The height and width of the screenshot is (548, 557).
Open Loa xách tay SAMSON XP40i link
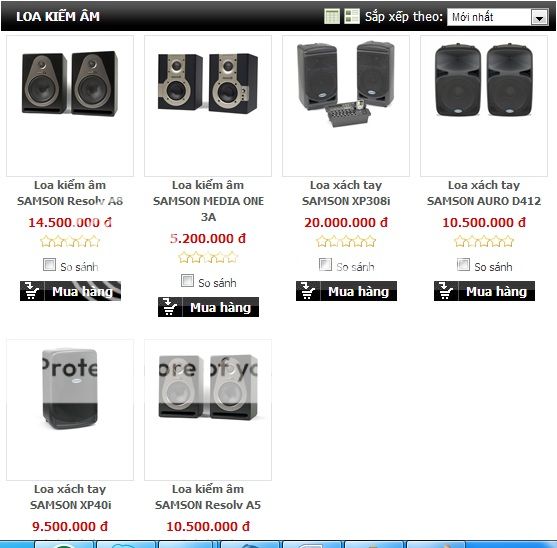[70, 497]
